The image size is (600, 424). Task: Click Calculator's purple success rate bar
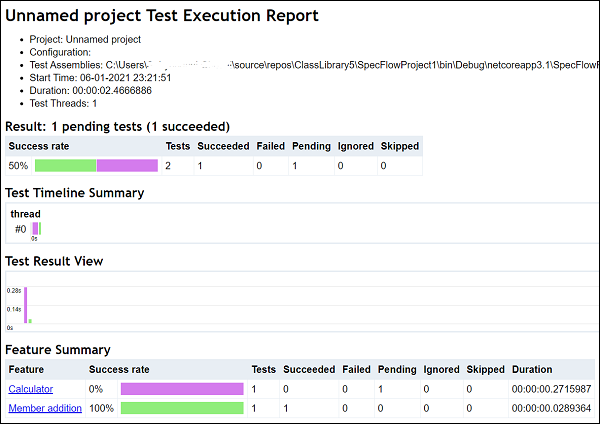point(181,389)
